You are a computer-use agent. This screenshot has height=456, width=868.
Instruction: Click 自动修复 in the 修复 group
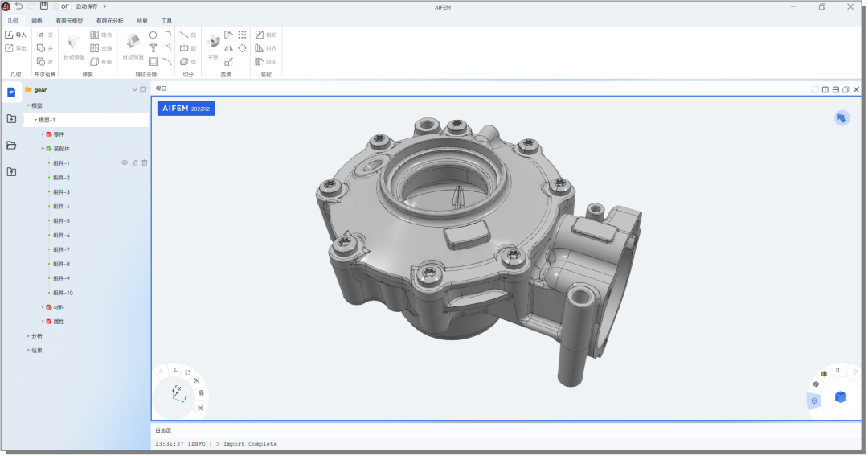point(74,47)
